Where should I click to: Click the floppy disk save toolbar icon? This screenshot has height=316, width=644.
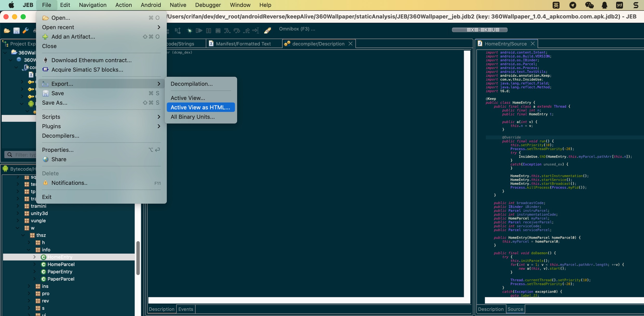coord(16,31)
